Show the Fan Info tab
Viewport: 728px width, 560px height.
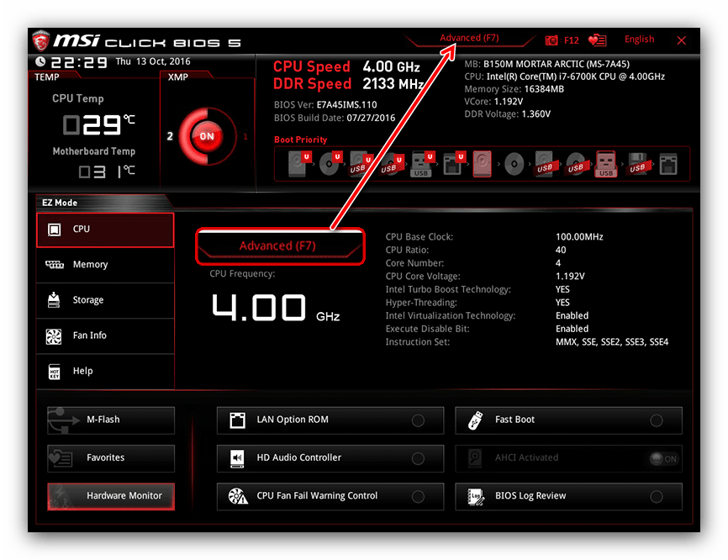(105, 335)
